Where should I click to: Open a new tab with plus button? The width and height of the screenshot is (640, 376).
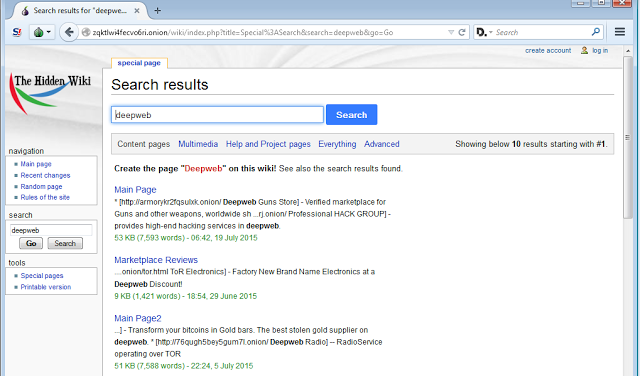(x=158, y=11)
